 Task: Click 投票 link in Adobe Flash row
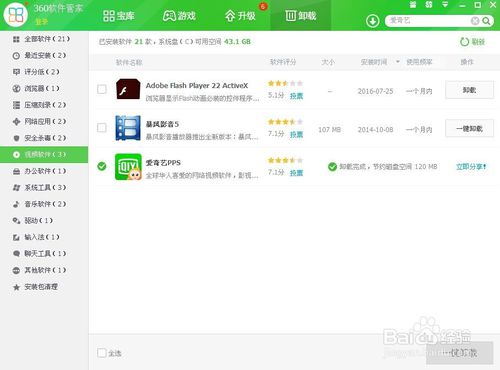[296, 96]
